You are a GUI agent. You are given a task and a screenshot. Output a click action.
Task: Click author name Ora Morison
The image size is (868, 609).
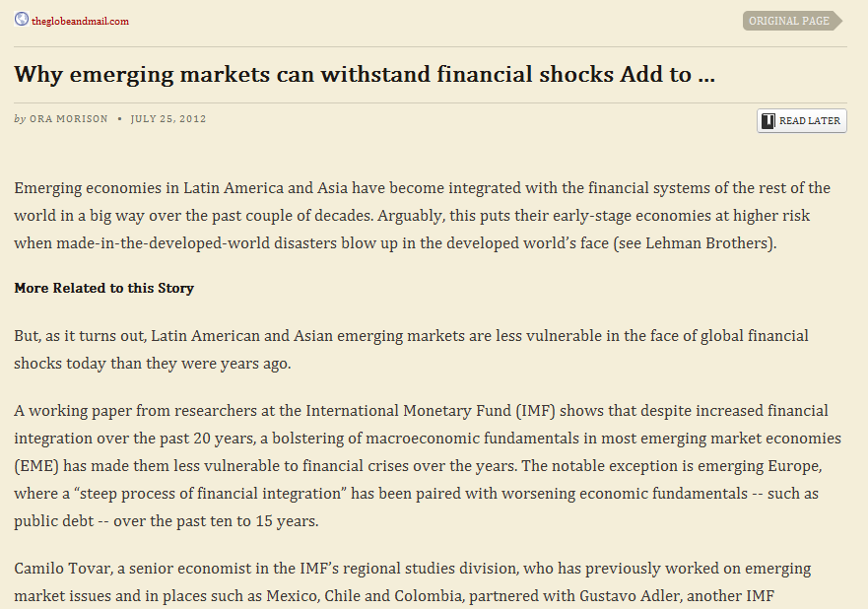[69, 119]
